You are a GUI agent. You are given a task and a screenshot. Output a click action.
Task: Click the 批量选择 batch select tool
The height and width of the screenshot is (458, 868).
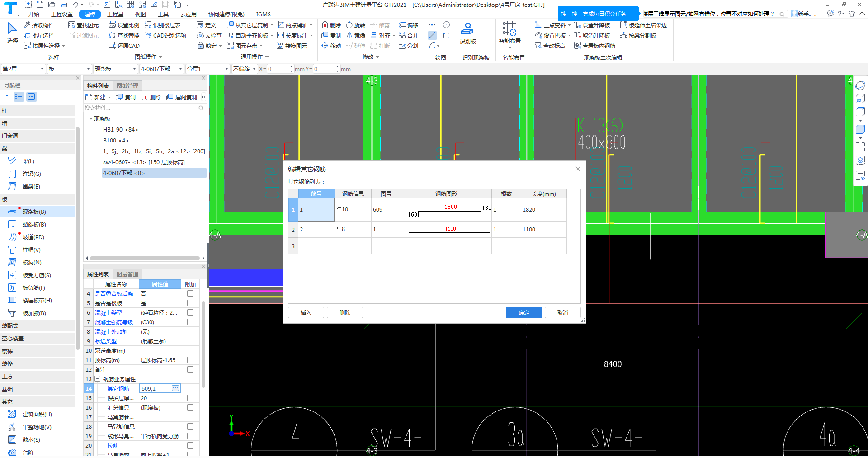[x=39, y=35]
